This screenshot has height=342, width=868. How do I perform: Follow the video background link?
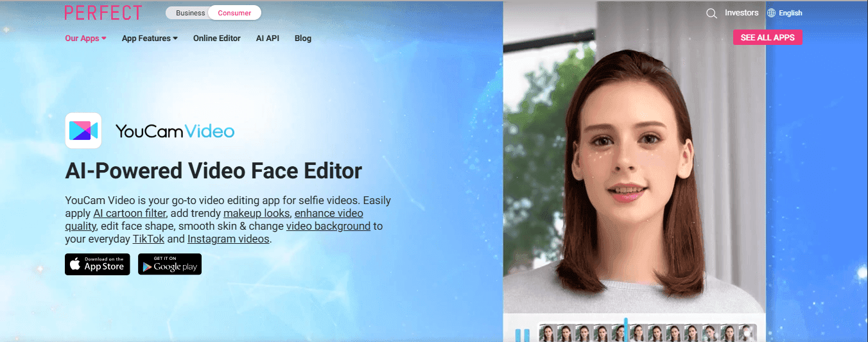[328, 226]
